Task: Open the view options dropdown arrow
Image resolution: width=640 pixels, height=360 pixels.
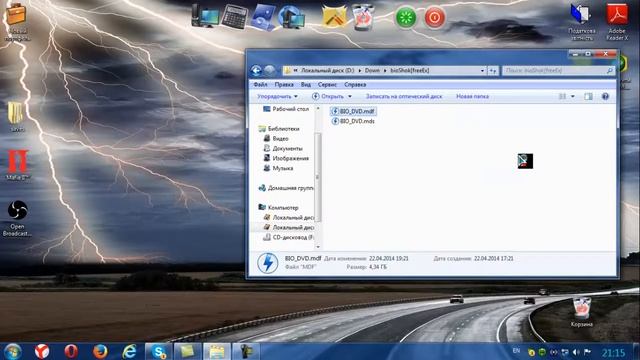Action: click(x=573, y=96)
